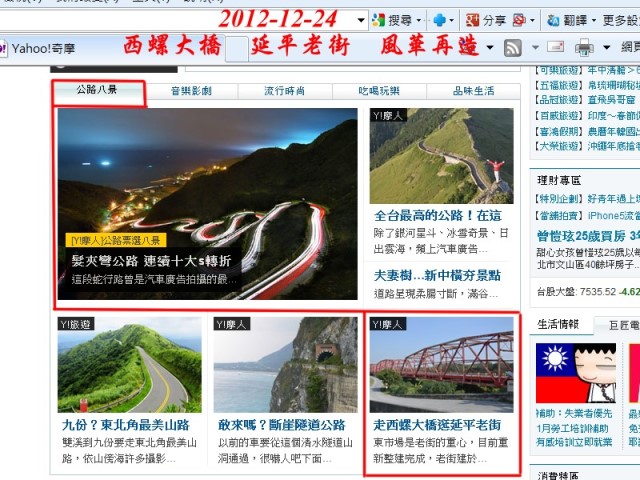Image resolution: width=640 pixels, height=480 pixels.
Task: Click the 大榮旅遊 Okinawa link
Action: click(587, 146)
